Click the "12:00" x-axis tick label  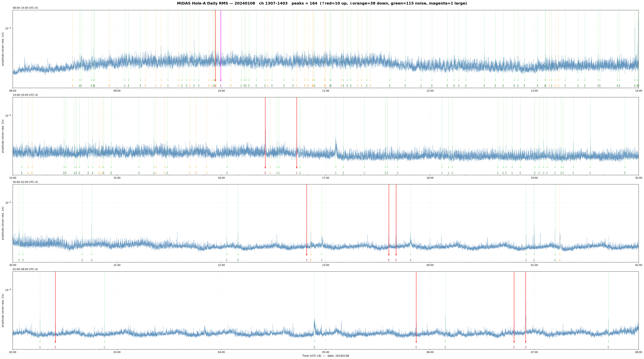pos(430,91)
